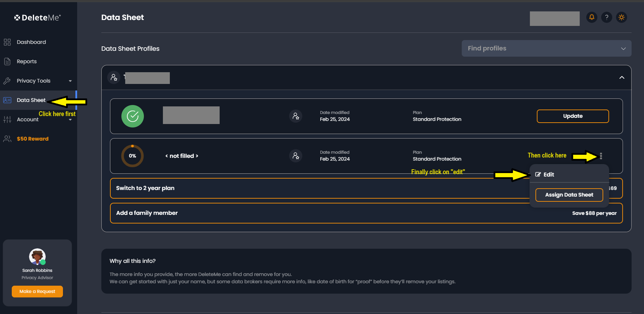Click the profile star icon in header row
Image resolution: width=644 pixels, height=314 pixels.
[114, 78]
